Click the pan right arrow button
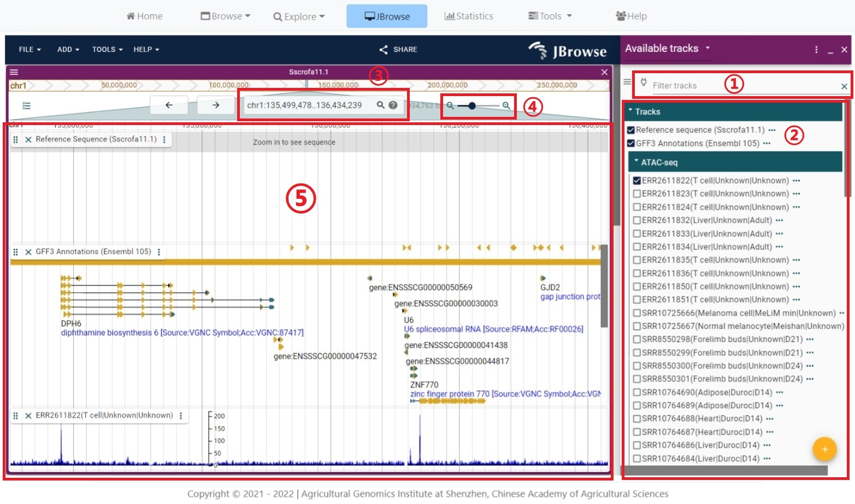The width and height of the screenshot is (855, 504). 216,105
